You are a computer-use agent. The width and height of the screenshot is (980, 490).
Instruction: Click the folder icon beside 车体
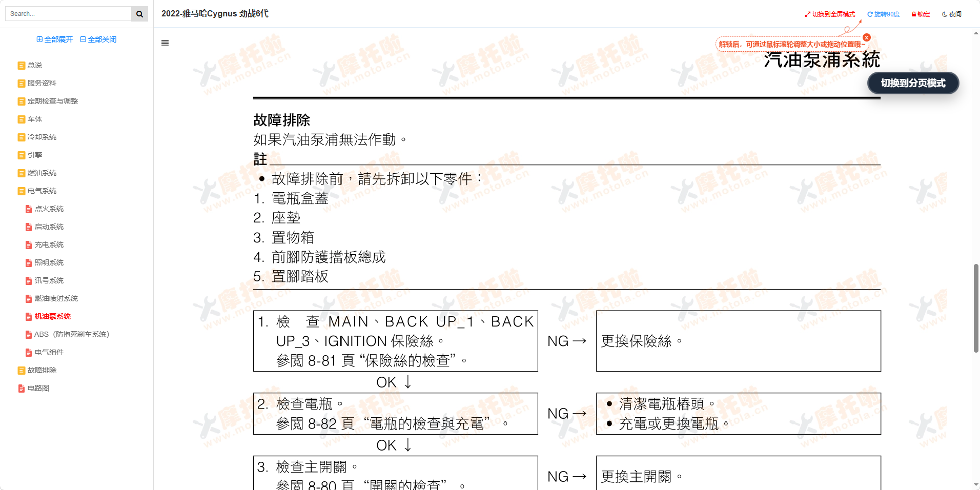point(22,119)
